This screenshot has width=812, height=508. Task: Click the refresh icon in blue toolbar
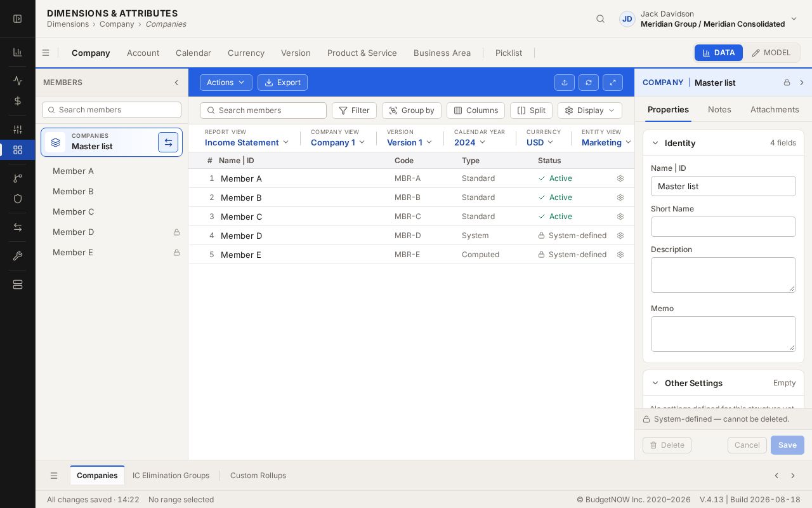tap(589, 83)
